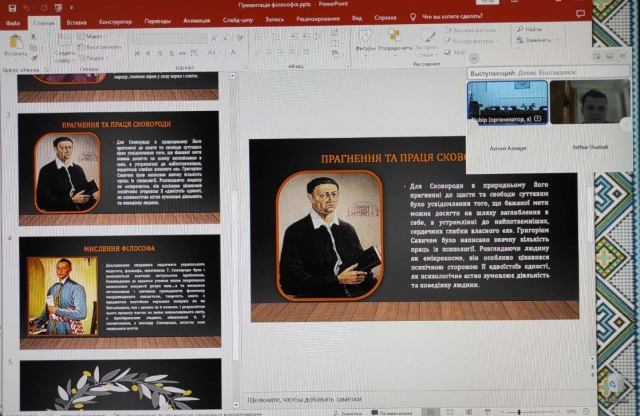Click the Paste (Вставить) icon in the ribbon
Screen dimensions: 640x416
15,42
